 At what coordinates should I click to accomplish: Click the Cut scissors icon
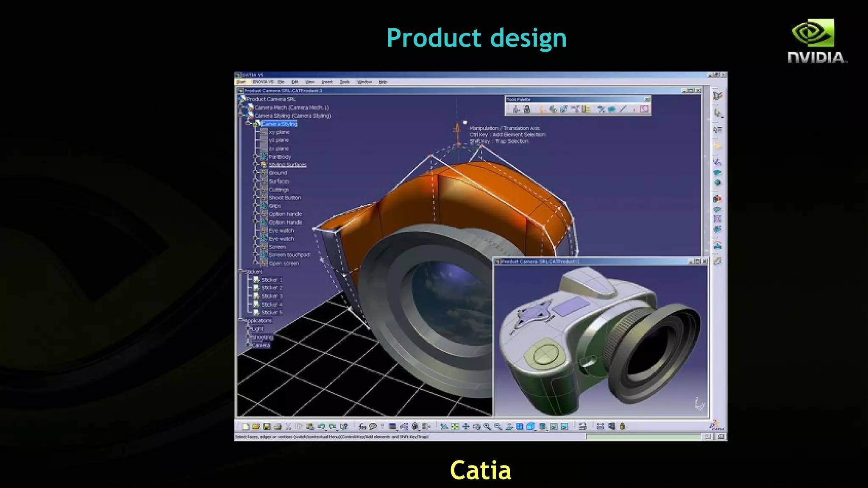(x=288, y=426)
